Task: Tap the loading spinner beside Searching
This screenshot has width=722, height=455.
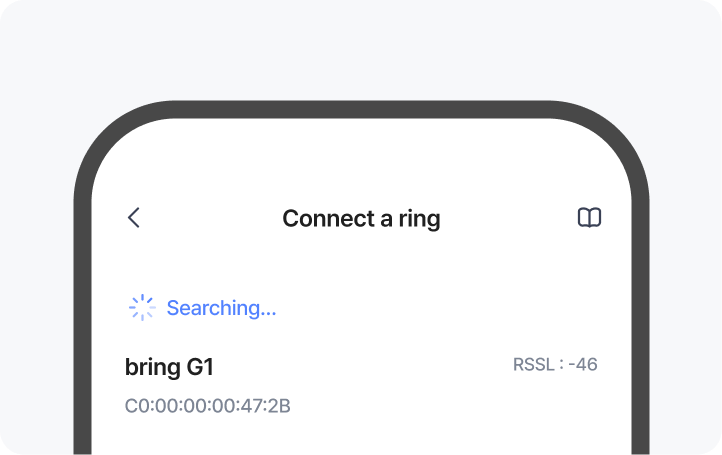Action: (x=142, y=308)
